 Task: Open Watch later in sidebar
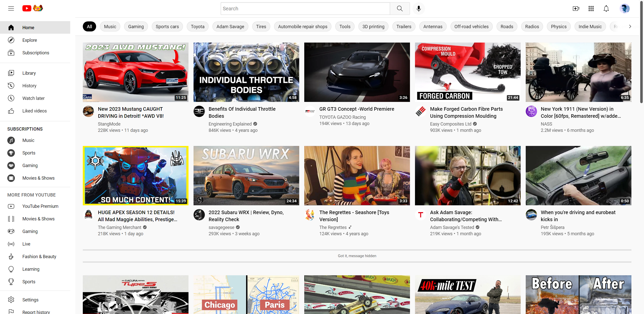click(x=33, y=98)
